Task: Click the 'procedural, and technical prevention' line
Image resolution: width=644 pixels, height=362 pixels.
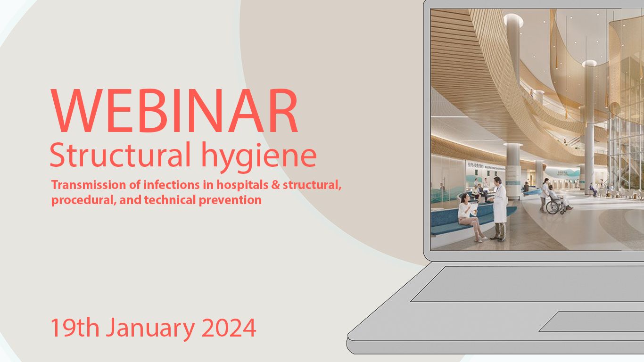Action: pos(156,200)
